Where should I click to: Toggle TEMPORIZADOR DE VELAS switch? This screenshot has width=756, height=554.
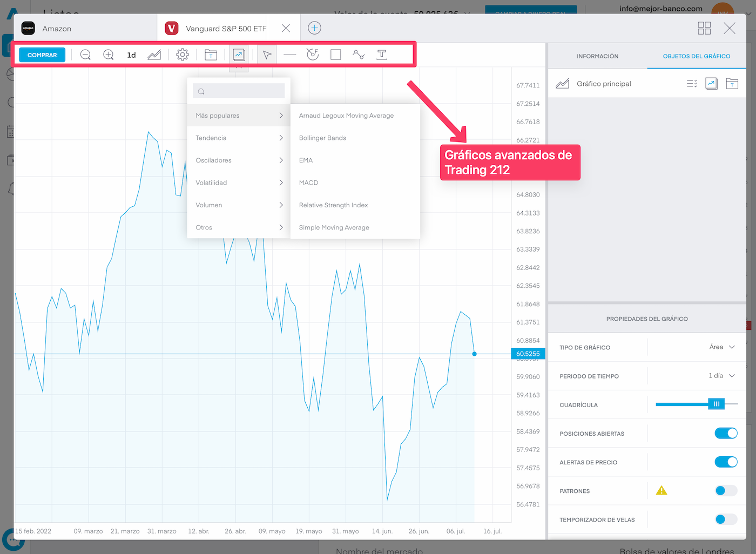(726, 519)
